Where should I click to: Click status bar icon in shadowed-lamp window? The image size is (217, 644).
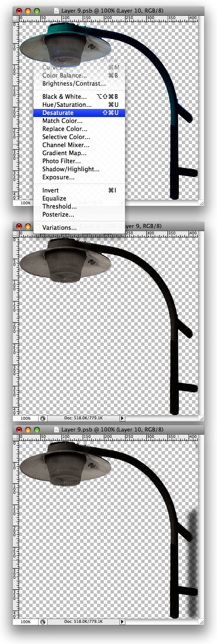[43, 622]
